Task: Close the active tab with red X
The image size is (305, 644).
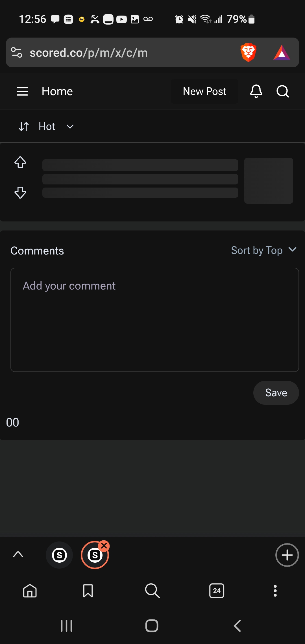Action: coord(104,546)
